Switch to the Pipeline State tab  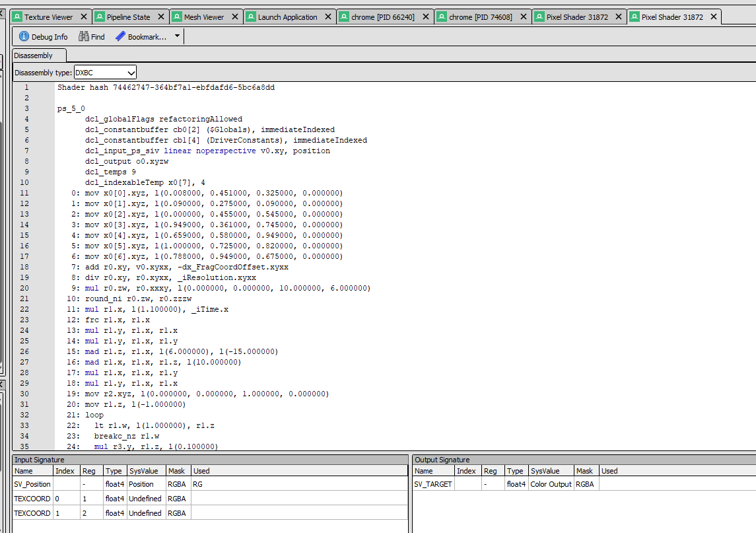128,17
